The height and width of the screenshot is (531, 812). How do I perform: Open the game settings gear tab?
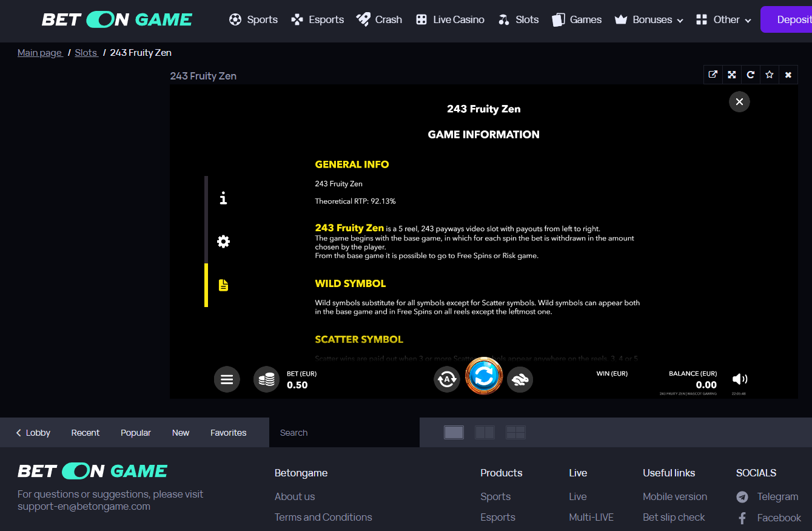pyautogui.click(x=223, y=242)
